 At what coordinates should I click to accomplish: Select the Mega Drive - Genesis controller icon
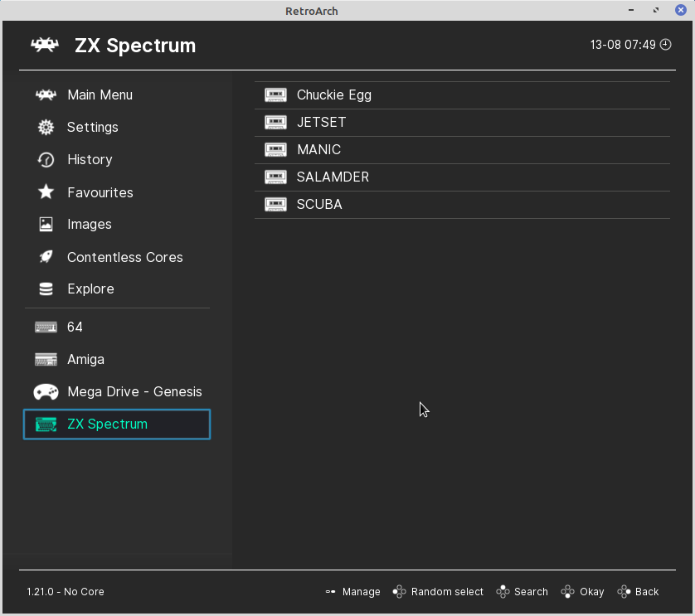pos(45,391)
